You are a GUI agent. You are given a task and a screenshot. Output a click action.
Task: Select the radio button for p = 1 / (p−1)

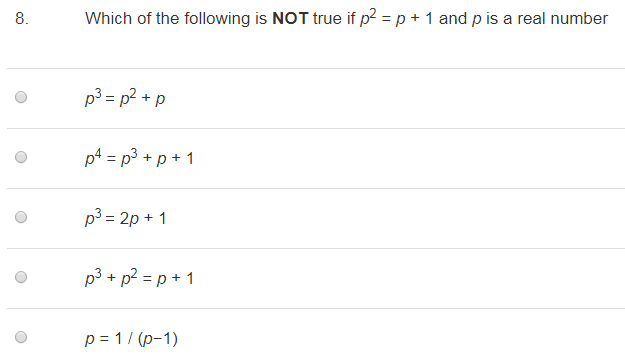(x=21, y=337)
